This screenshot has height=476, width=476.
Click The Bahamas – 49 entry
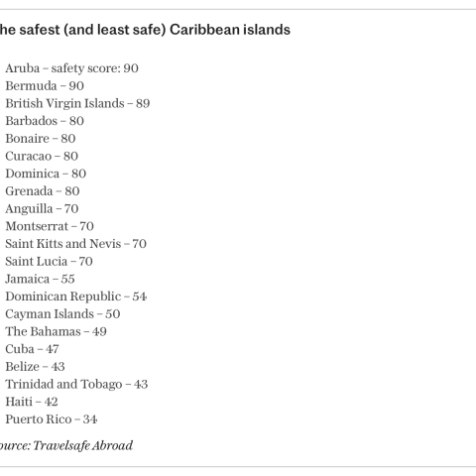pyautogui.click(x=56, y=331)
